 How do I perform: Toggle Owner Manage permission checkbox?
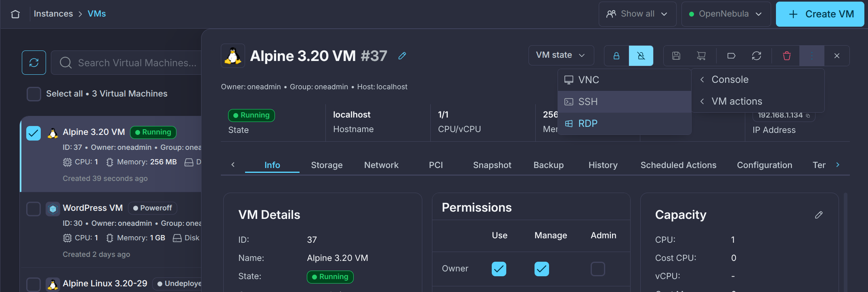click(542, 269)
